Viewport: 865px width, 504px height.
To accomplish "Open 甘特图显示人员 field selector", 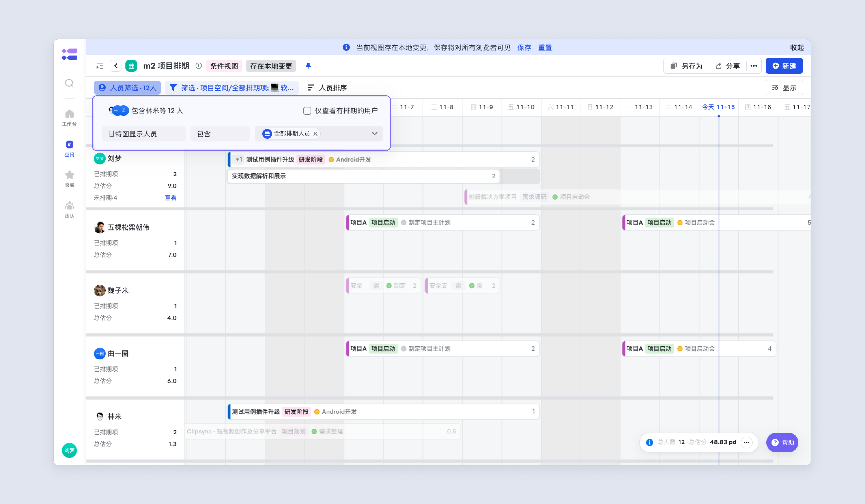I will [x=144, y=134].
